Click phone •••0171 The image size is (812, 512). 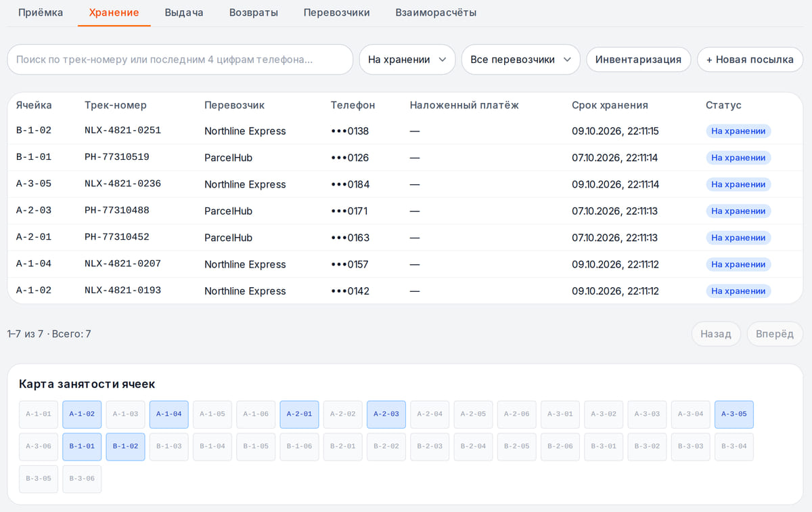point(349,211)
